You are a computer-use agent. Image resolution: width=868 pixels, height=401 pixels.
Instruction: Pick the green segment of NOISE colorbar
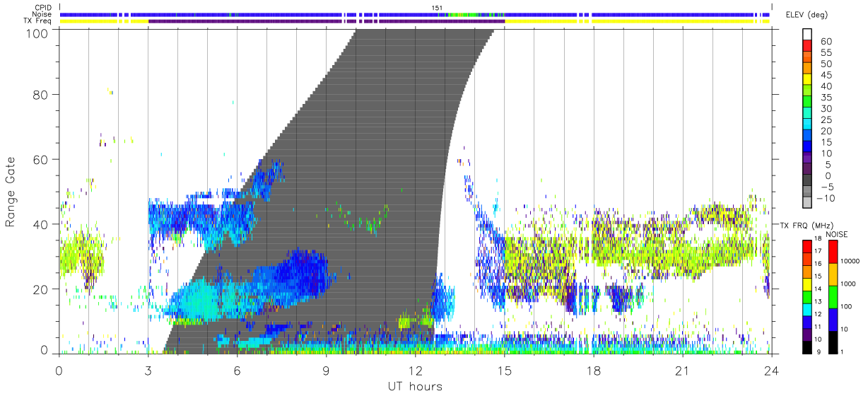pos(835,297)
